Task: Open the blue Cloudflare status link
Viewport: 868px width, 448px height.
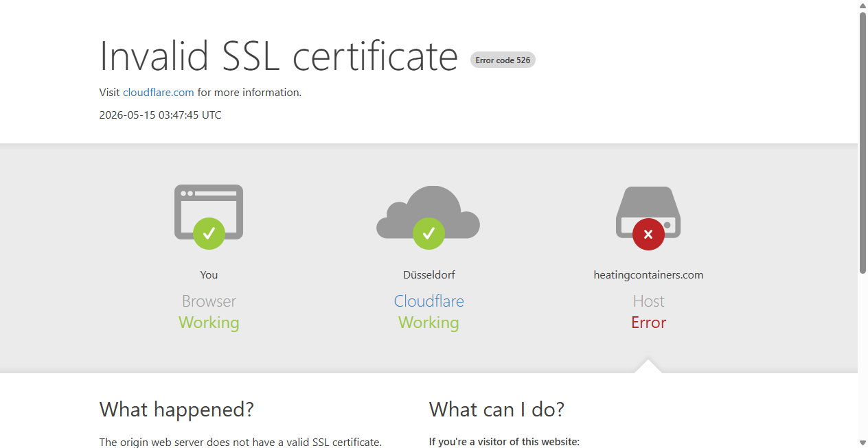Action: tap(429, 301)
